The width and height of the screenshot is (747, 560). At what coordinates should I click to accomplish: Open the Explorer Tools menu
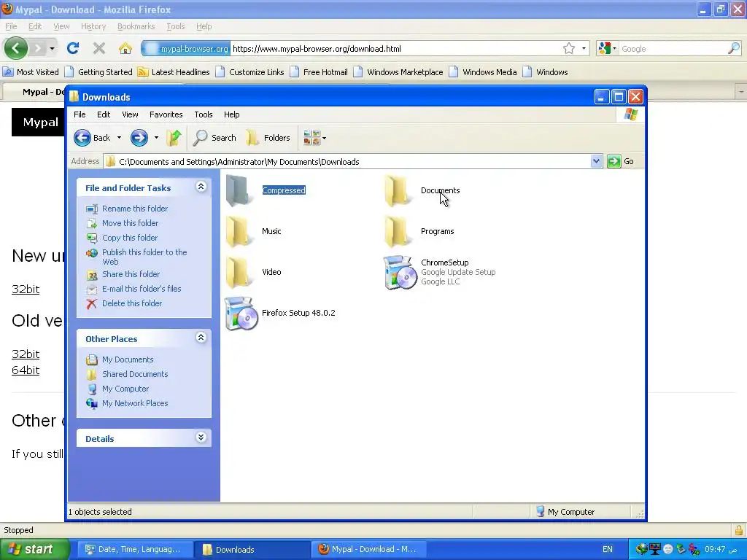point(203,114)
